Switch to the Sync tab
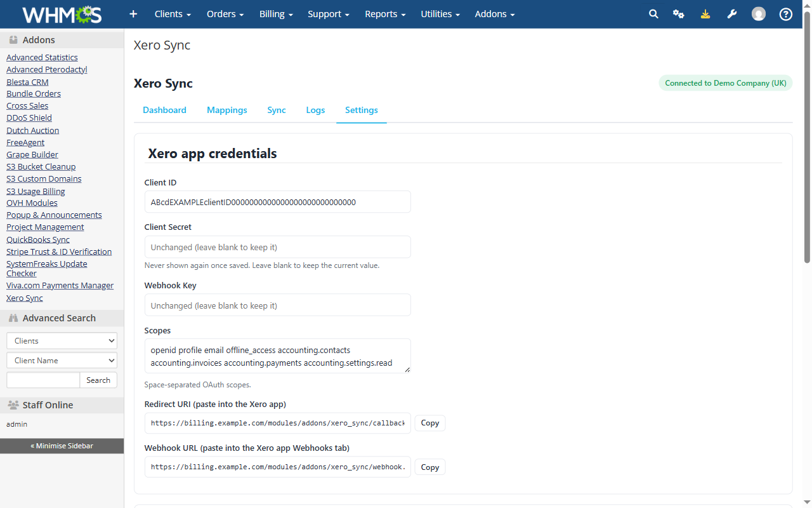The height and width of the screenshot is (508, 812). 277,110
